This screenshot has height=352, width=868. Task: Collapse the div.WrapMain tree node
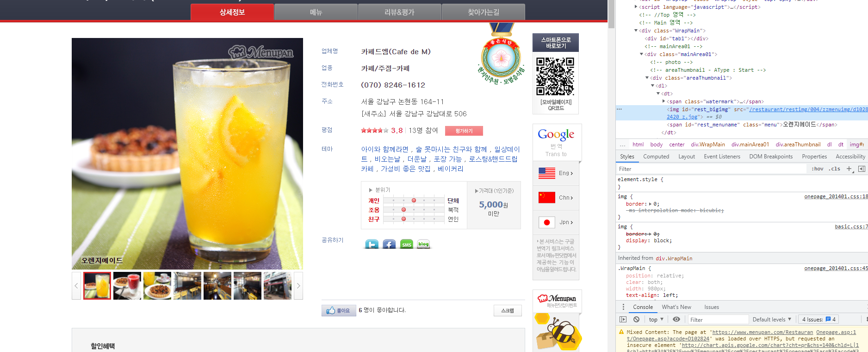click(636, 31)
